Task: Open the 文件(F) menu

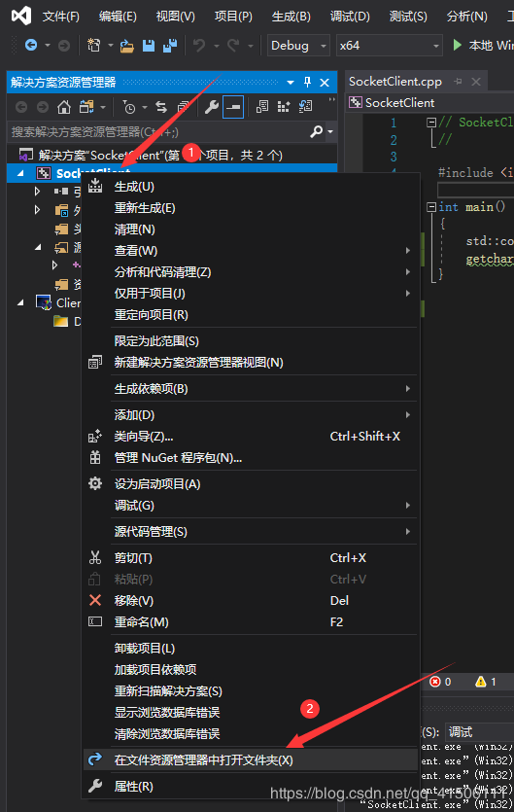Action: coord(61,17)
